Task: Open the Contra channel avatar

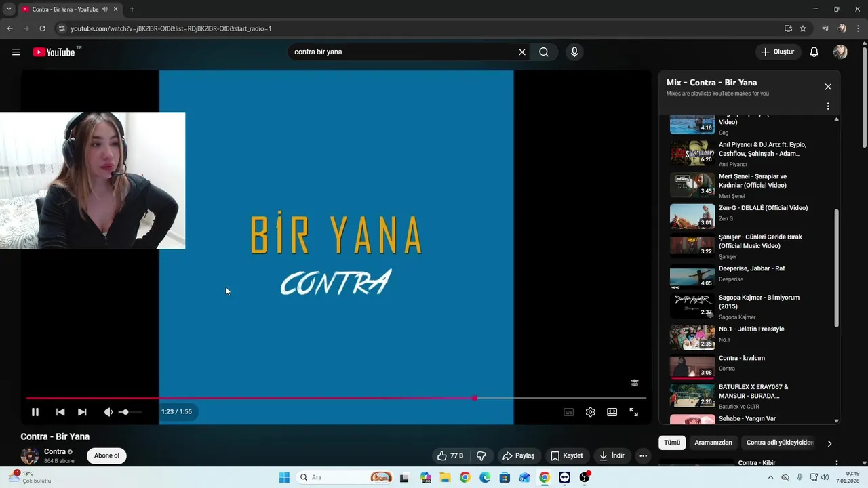Action: click(x=29, y=455)
